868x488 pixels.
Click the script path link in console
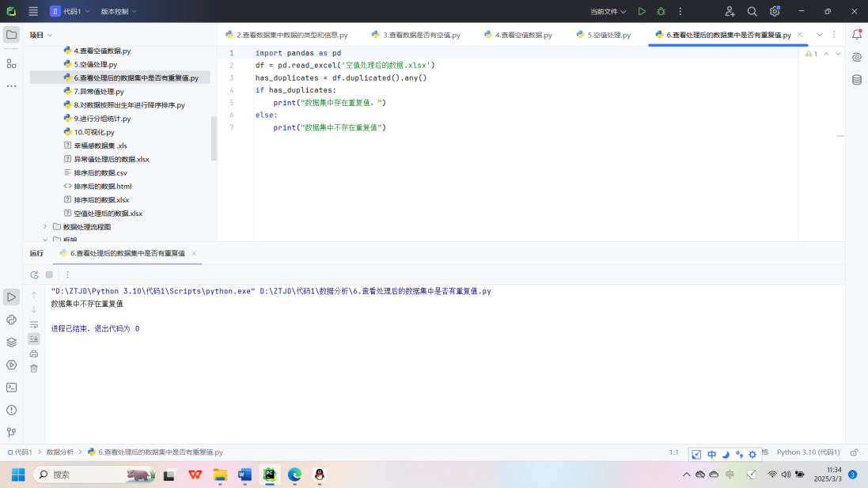coord(375,291)
